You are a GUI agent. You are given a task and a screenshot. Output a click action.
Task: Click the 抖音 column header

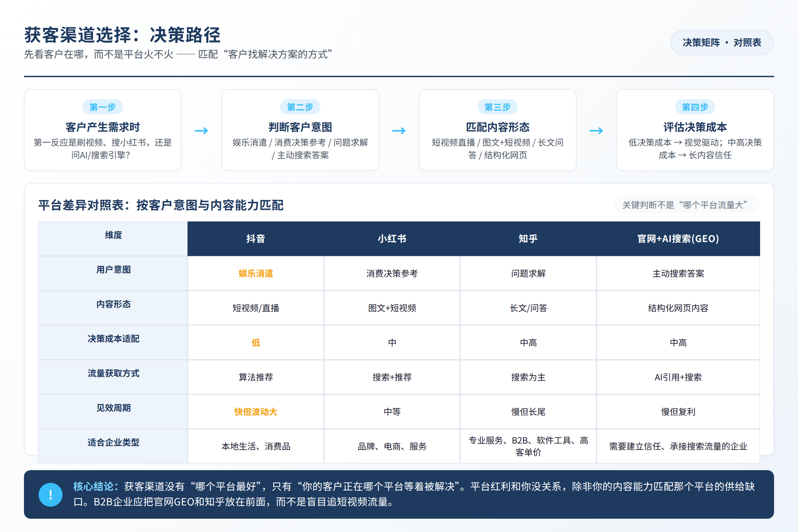(255, 238)
